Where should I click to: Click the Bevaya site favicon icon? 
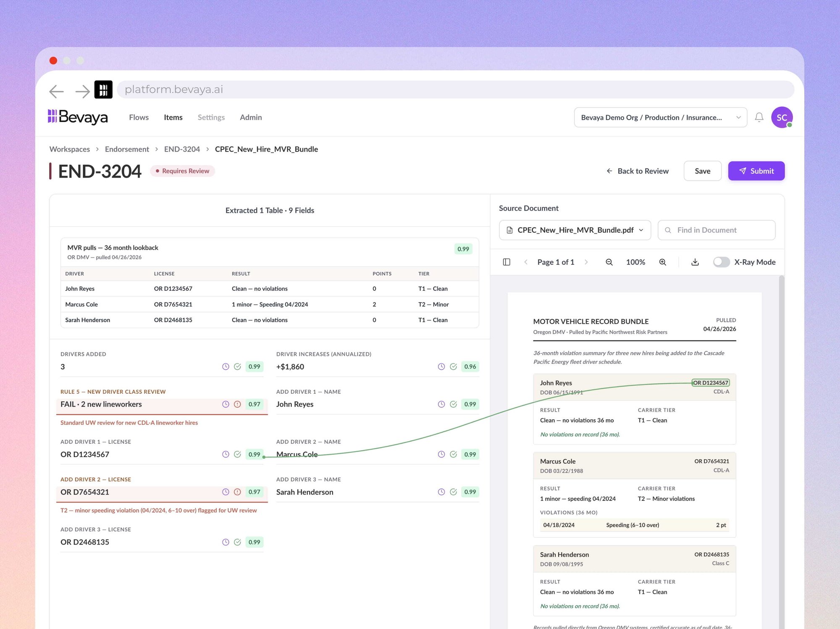103,89
